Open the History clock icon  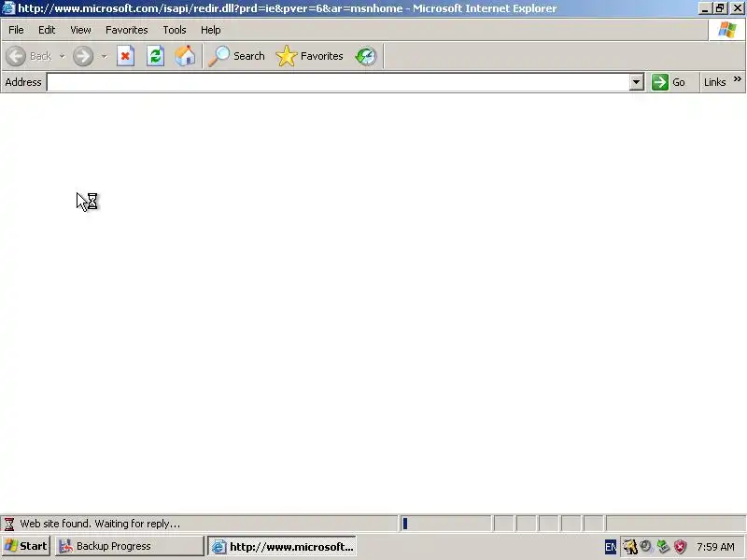point(366,56)
